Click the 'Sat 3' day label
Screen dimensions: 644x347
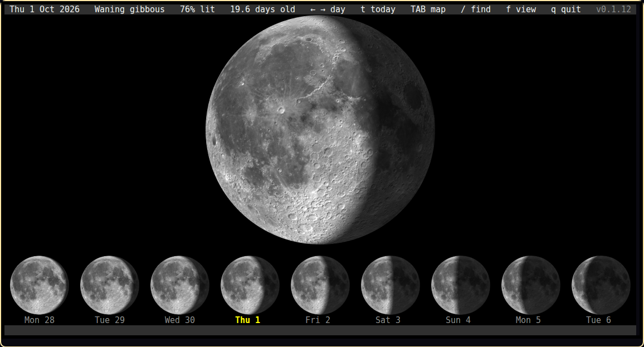click(388, 320)
